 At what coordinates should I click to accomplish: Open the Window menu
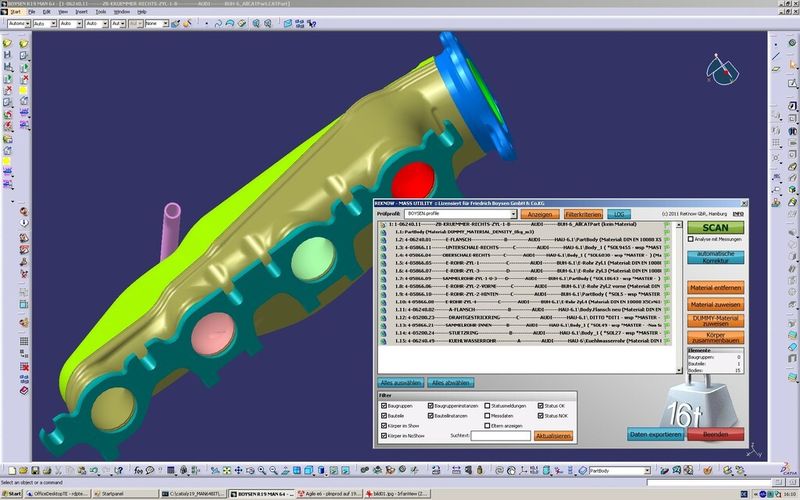121,11
